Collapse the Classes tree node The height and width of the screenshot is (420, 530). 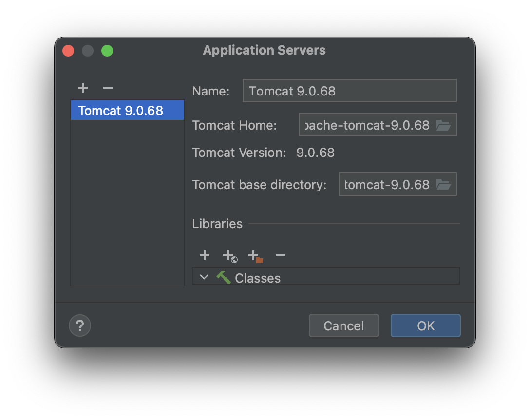tap(204, 277)
